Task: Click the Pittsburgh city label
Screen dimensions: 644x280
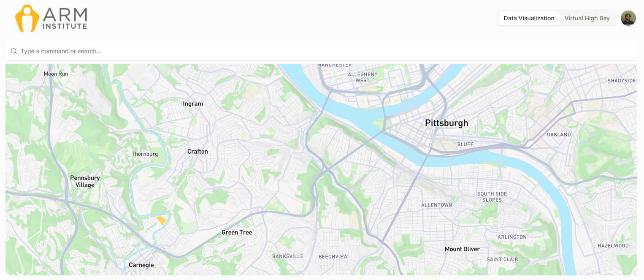Action: tap(446, 123)
